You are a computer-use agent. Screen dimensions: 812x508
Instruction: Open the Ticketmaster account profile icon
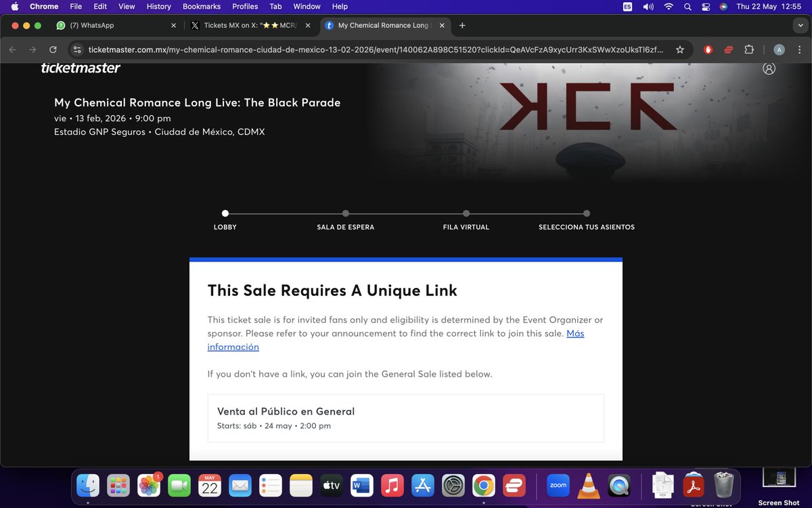(769, 68)
